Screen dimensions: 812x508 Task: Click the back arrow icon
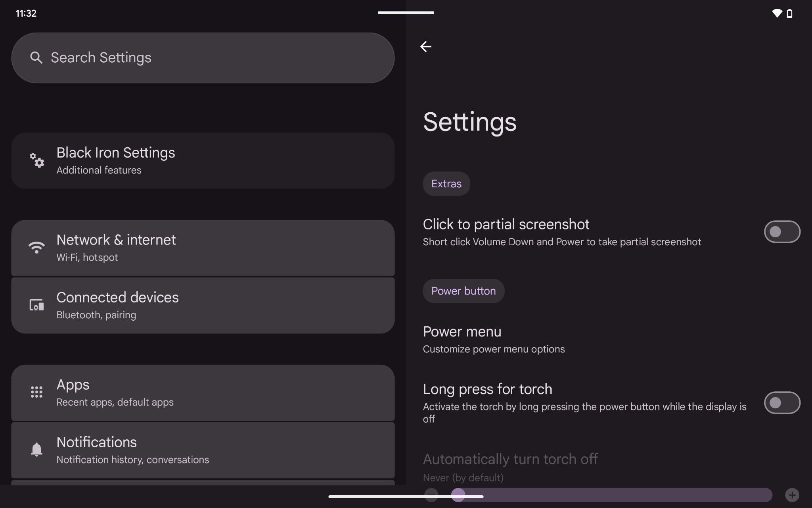pos(425,46)
